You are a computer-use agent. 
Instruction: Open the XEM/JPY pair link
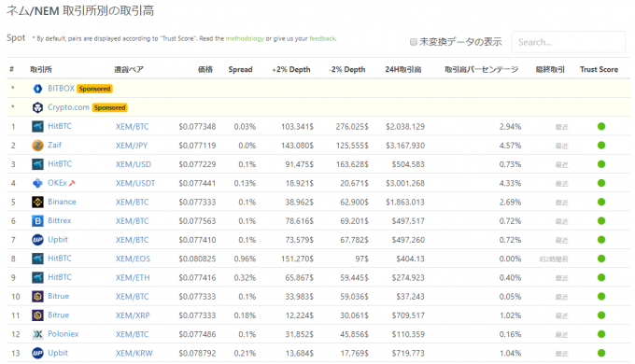point(132,146)
